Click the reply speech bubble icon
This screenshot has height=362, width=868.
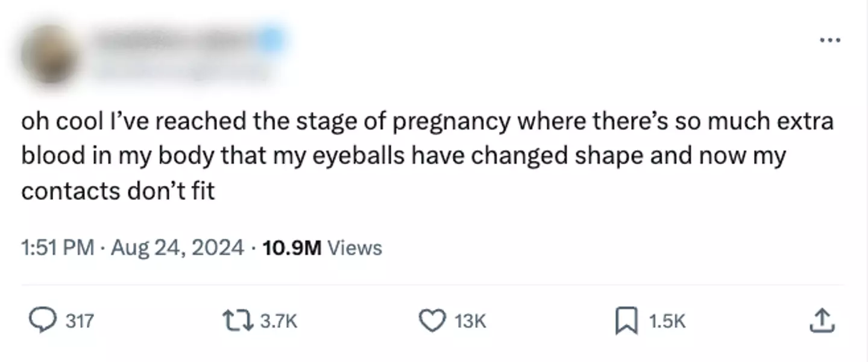[x=42, y=321]
